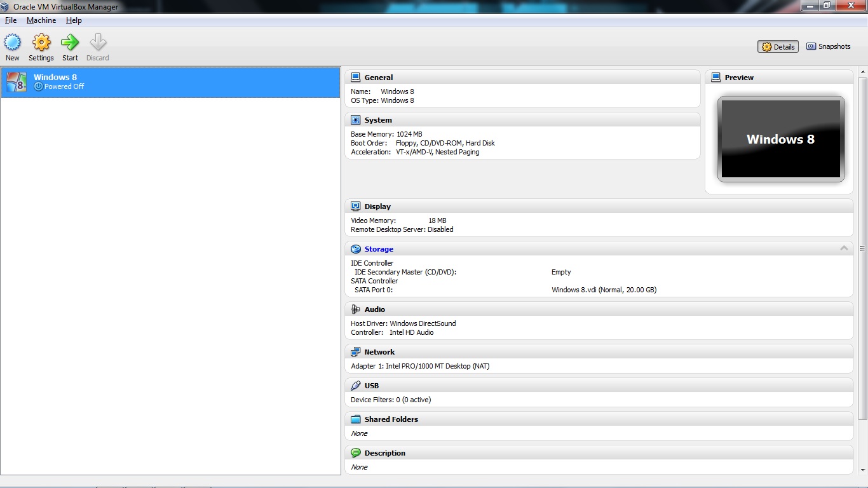Open the Shared Folders settings header link

click(x=391, y=419)
